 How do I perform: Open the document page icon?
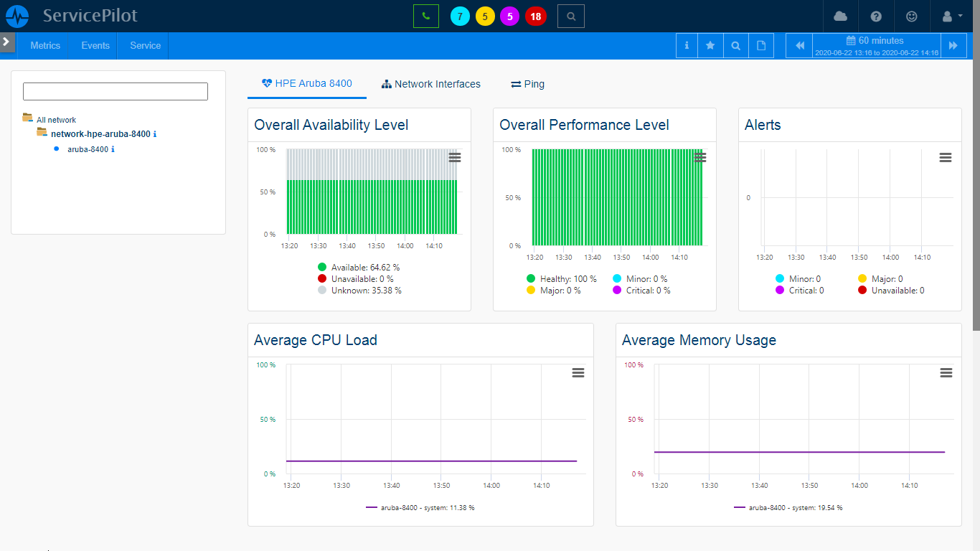761,45
